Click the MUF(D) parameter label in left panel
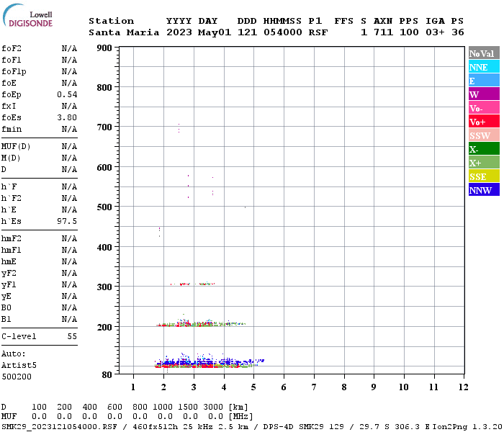The width and height of the screenshot is (504, 432). [16, 147]
